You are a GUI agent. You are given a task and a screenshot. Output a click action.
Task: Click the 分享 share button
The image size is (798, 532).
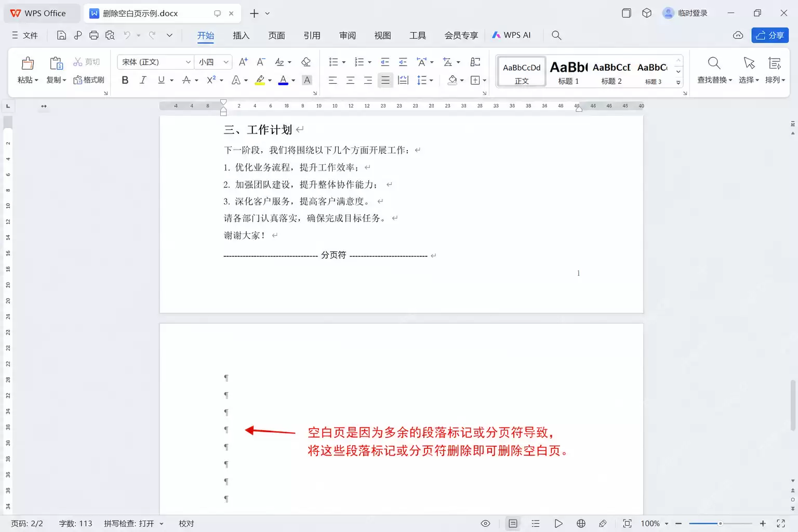[770, 35]
